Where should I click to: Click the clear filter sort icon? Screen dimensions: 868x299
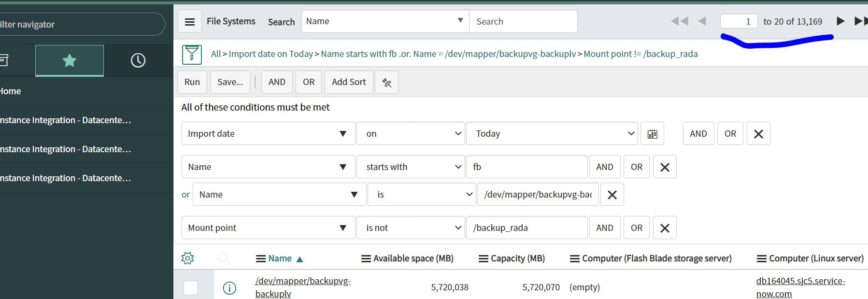point(386,82)
